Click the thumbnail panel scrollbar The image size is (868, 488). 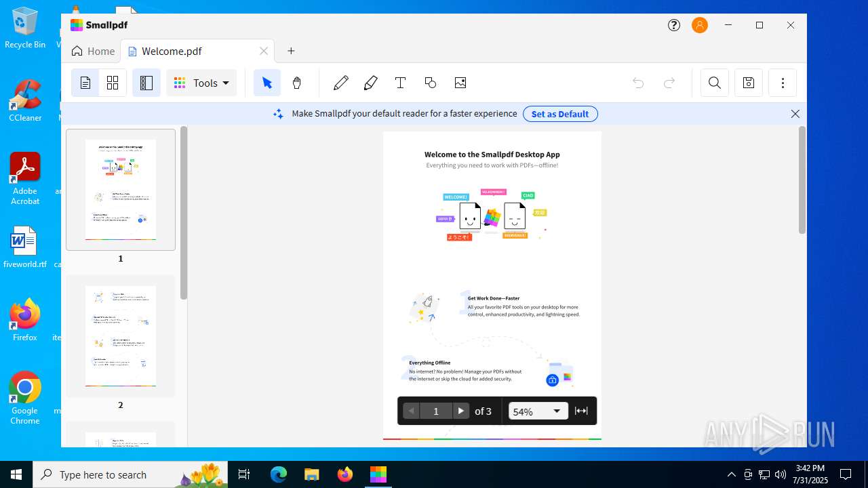183,213
